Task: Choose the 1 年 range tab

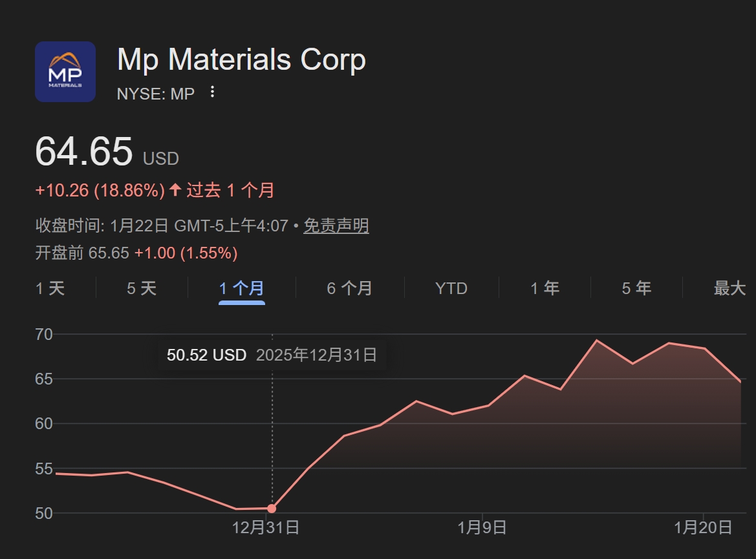Action: 545,288
